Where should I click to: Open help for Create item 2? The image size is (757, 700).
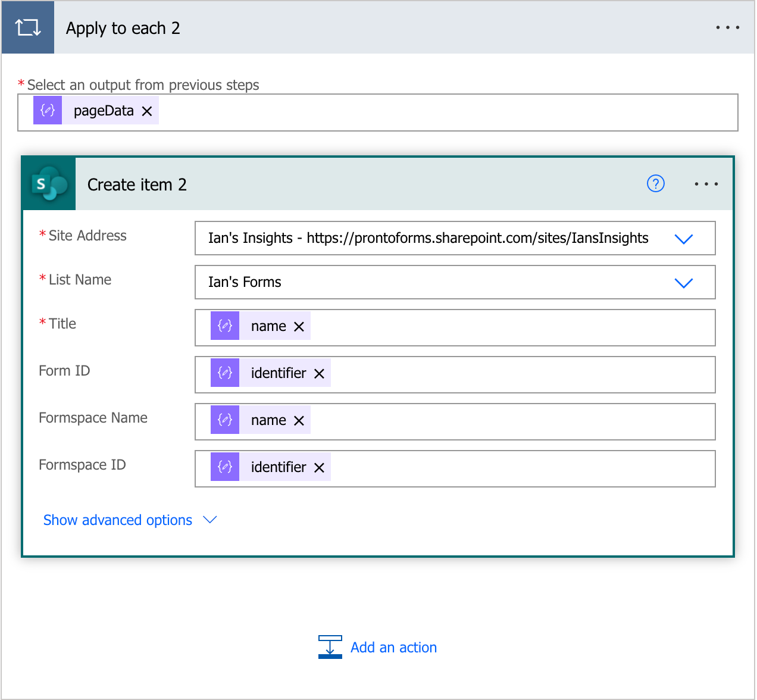(655, 184)
